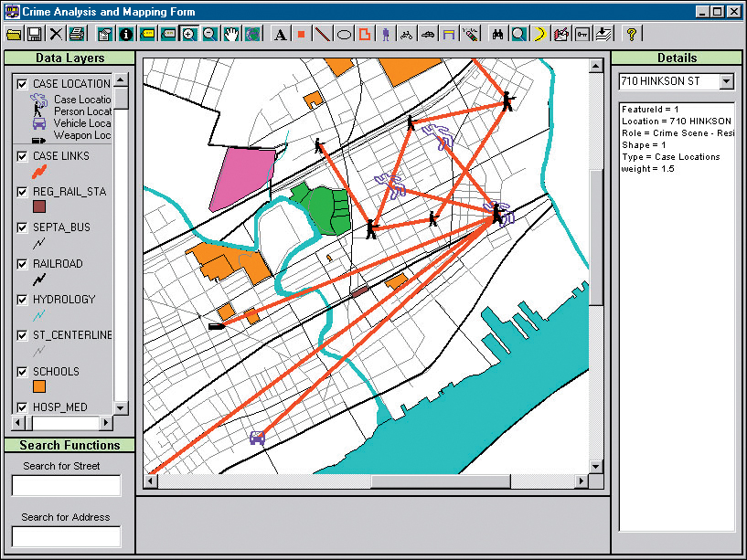Open the 710 HINKSON ST dropdown

coord(727,81)
